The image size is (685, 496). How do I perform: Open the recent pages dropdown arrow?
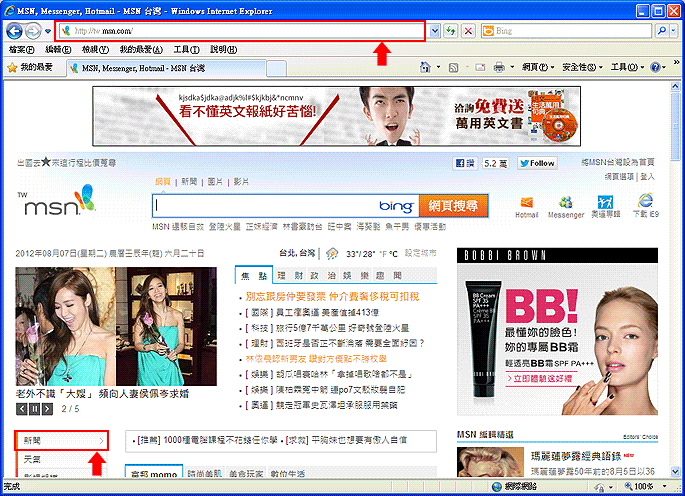point(48,31)
